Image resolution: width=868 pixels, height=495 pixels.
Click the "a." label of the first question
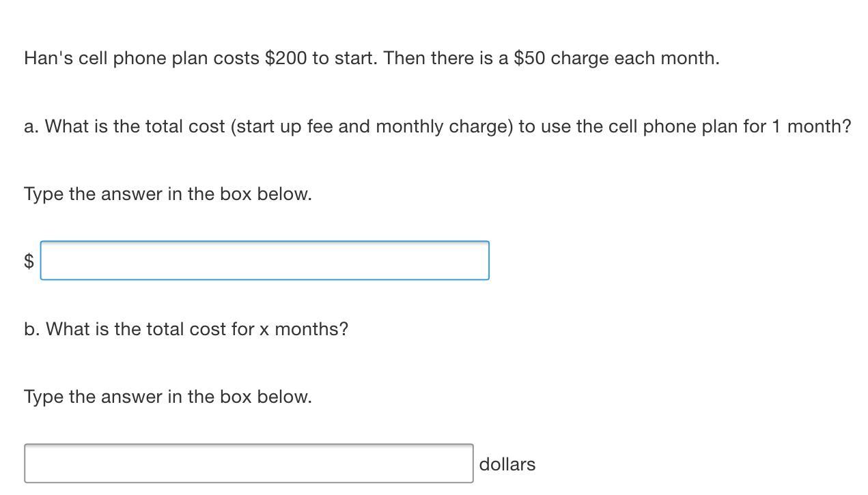31,126
